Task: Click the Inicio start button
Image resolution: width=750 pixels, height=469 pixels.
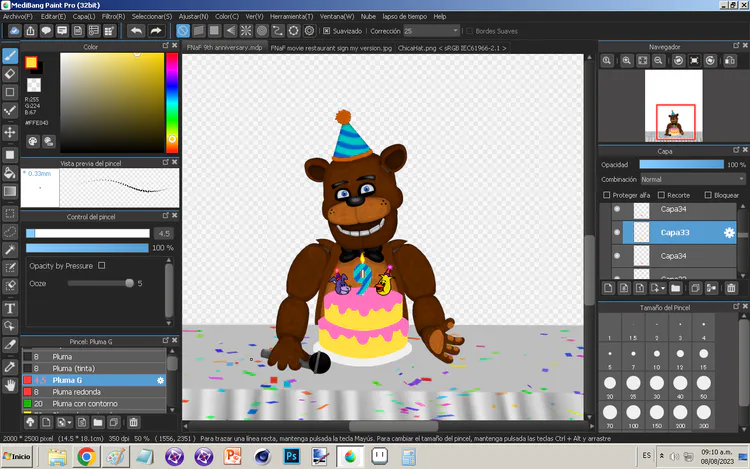Action: [16, 457]
